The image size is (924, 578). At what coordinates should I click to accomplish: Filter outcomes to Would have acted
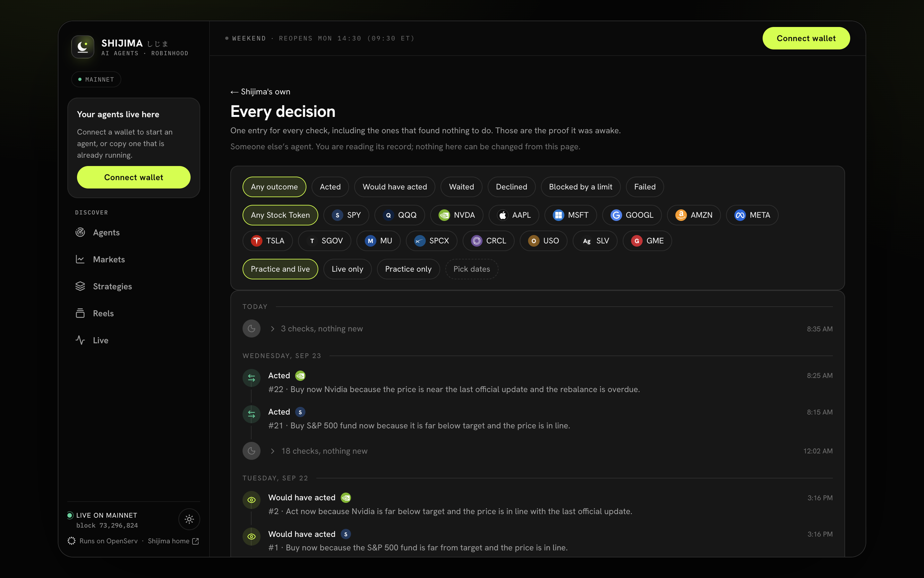395,187
